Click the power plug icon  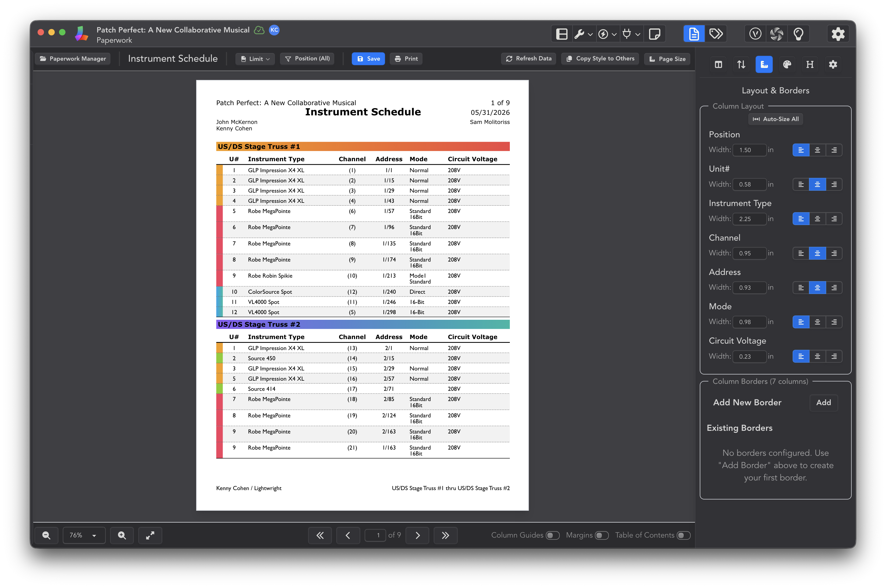[x=627, y=34]
